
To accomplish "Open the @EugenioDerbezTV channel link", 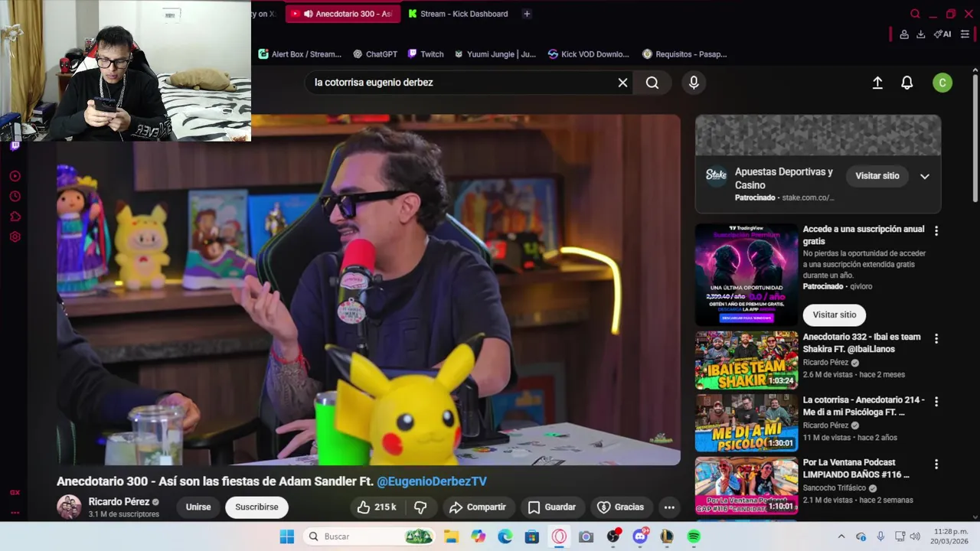I will tap(432, 481).
